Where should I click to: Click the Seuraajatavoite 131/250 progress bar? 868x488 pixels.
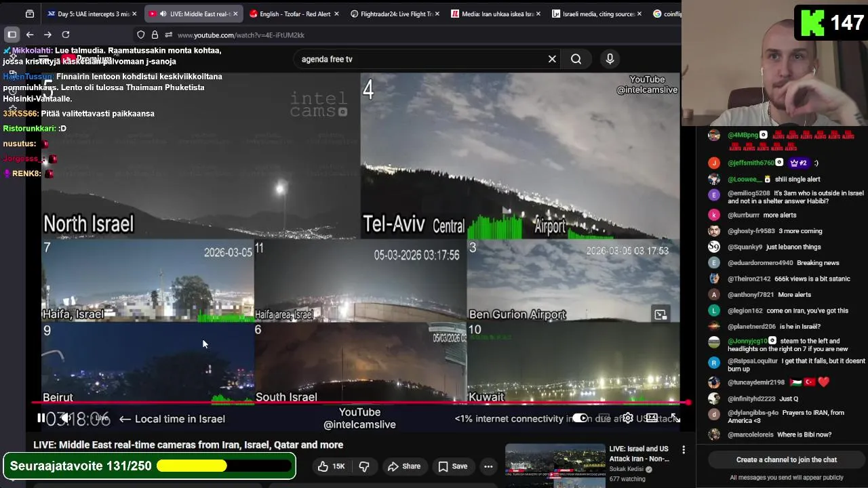click(x=224, y=466)
